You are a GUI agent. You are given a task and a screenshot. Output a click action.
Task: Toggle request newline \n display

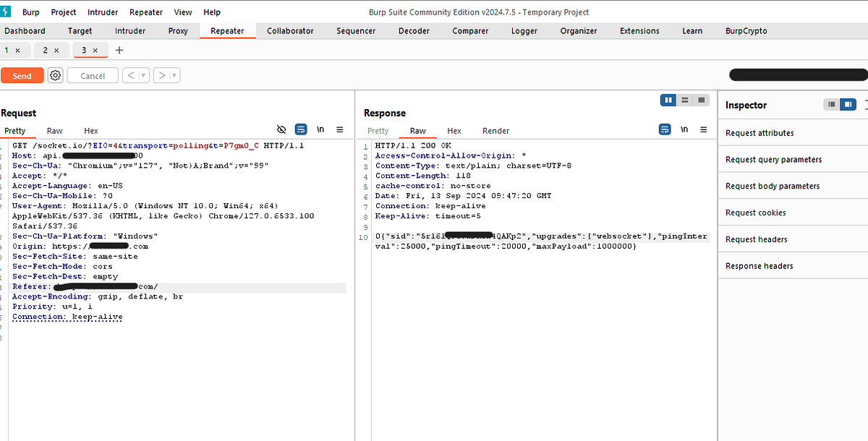[320, 129]
